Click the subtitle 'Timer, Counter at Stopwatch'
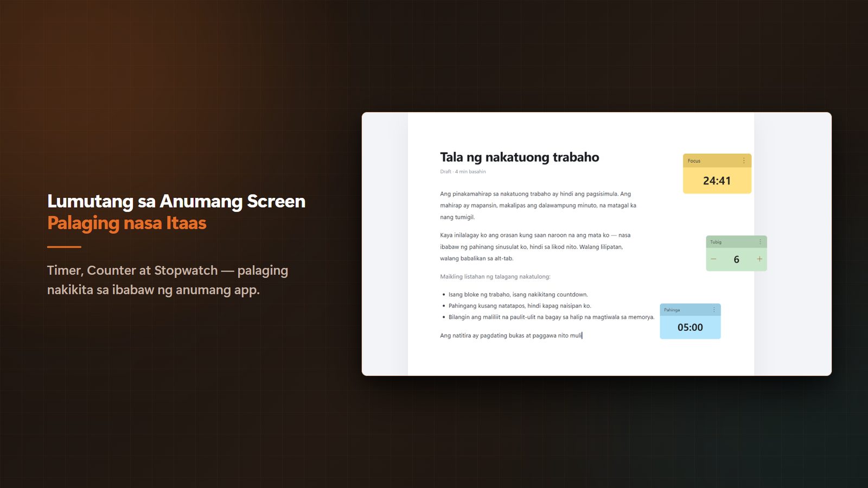This screenshot has width=868, height=488. (132, 271)
